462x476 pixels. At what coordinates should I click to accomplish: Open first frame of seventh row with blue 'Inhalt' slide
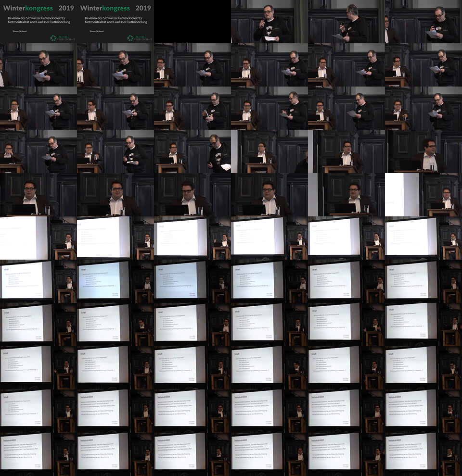38,281
